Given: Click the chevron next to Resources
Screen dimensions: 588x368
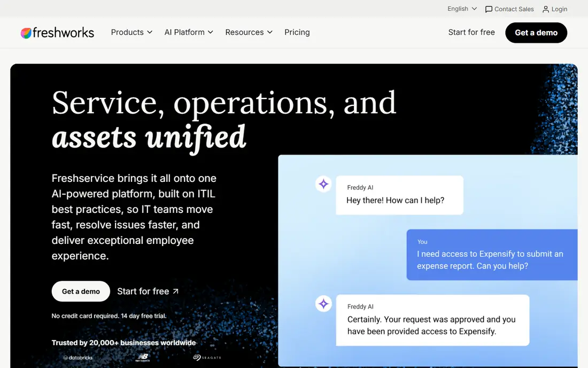Looking at the screenshot, I should [x=269, y=32].
